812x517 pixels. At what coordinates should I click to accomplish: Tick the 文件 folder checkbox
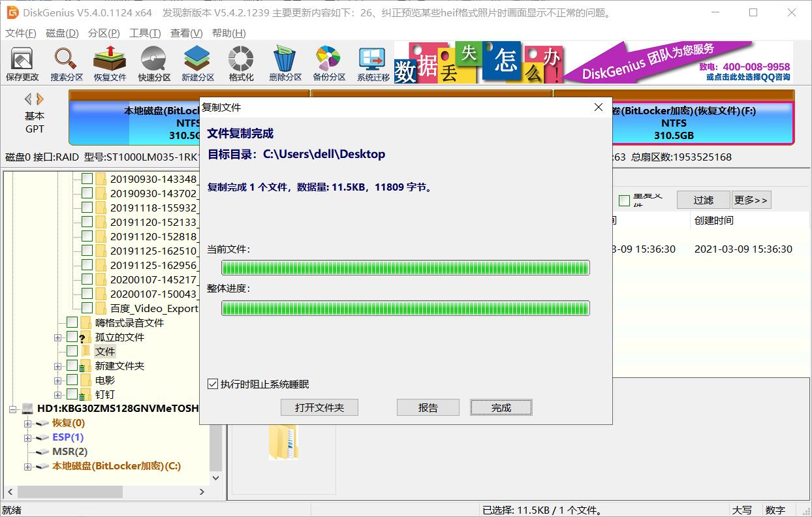72,351
